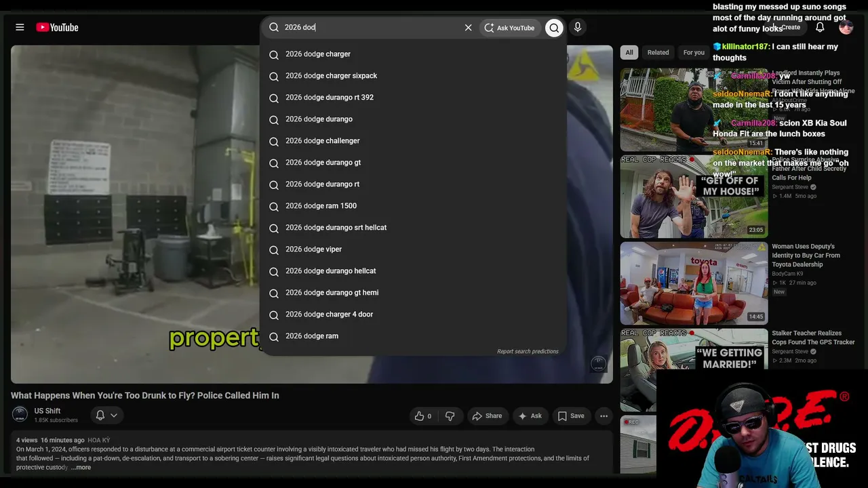Start voice search with the microphone
This screenshot has height=488, width=868.
(x=578, y=28)
